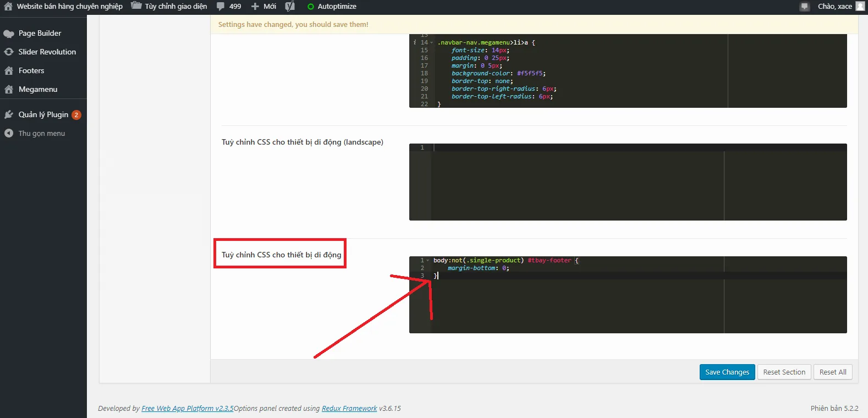The image size is (868, 418).
Task: Open the Footers sidebar item
Action: click(31, 70)
